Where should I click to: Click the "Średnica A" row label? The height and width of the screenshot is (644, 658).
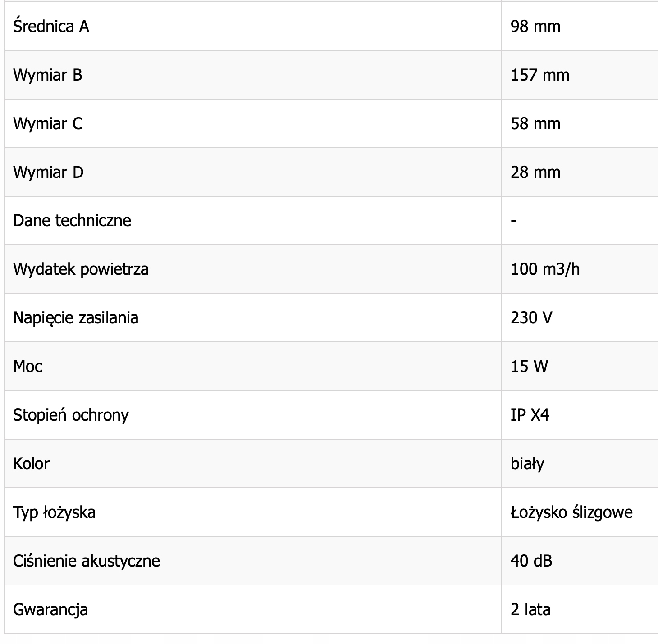tap(51, 26)
